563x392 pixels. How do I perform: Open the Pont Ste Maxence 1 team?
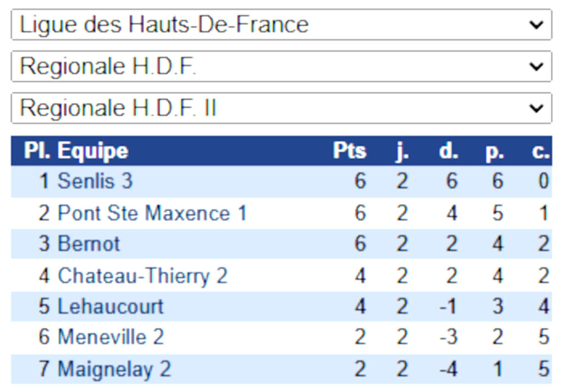coord(152,213)
